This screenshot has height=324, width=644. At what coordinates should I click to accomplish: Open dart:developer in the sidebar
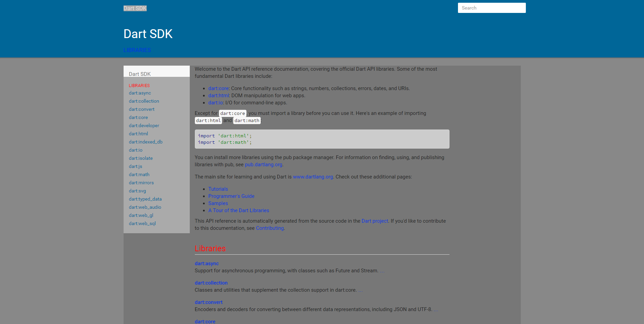coord(144,125)
